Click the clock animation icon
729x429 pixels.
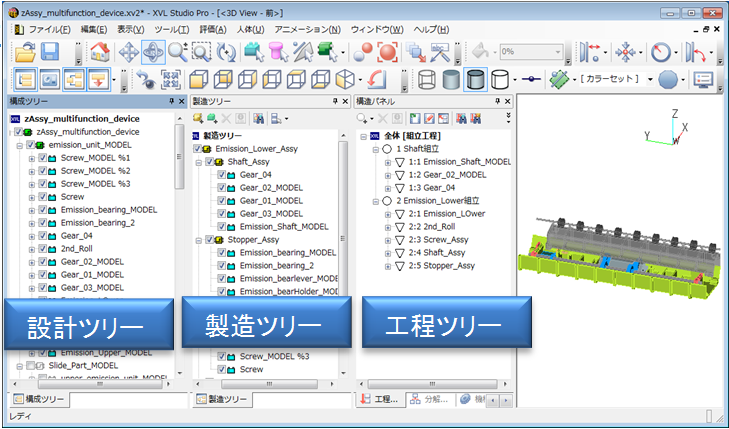tap(660, 51)
